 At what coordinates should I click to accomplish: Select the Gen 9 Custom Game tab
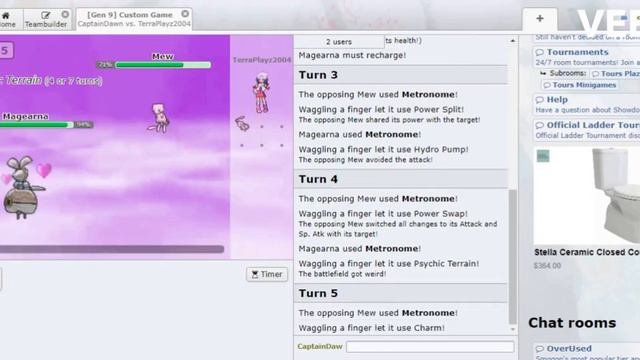[x=134, y=19]
